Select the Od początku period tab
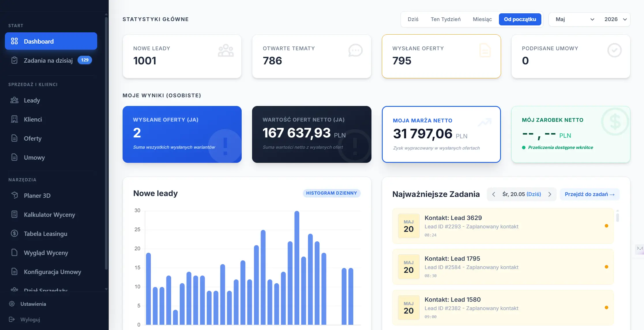Image resolution: width=644 pixels, height=330 pixels. pyautogui.click(x=520, y=19)
